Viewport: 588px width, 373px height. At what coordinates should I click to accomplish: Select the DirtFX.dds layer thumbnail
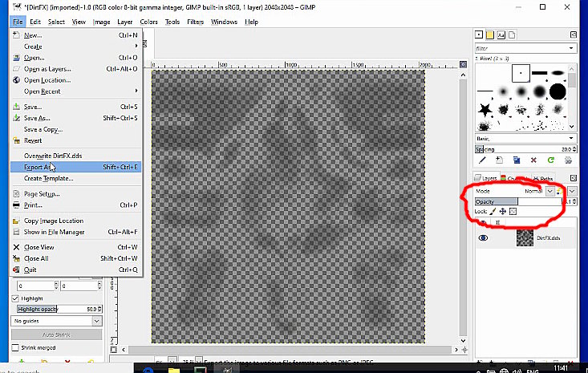(525, 237)
